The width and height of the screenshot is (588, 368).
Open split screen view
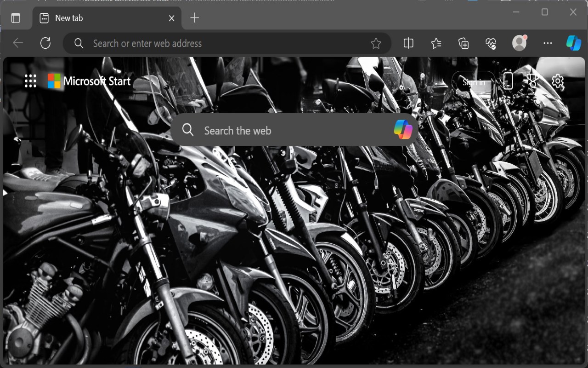pos(408,43)
